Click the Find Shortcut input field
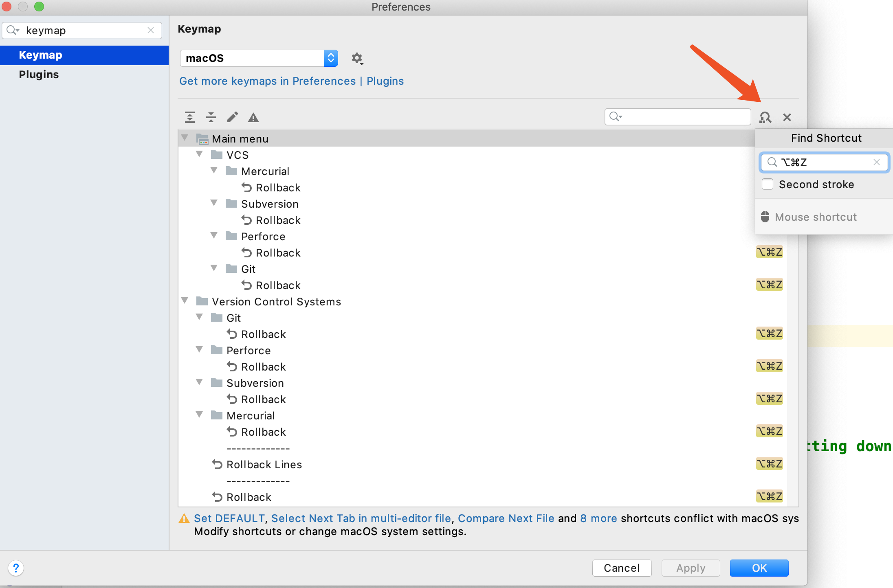The image size is (893, 588). pyautogui.click(x=824, y=162)
